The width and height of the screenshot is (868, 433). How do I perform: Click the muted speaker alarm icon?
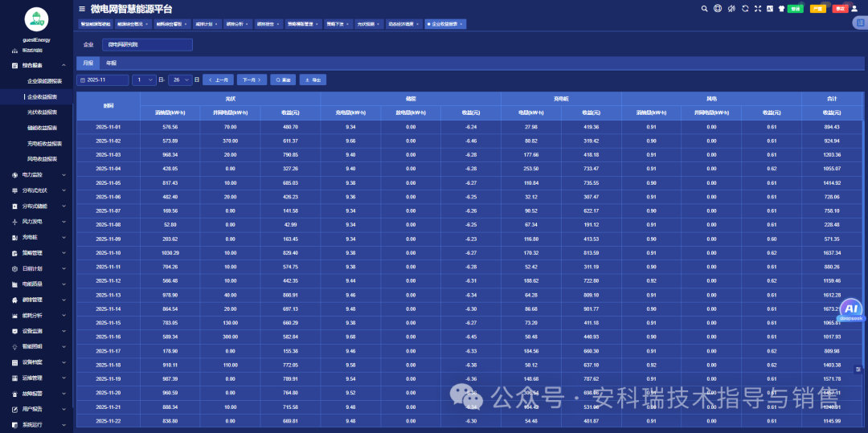tap(731, 8)
